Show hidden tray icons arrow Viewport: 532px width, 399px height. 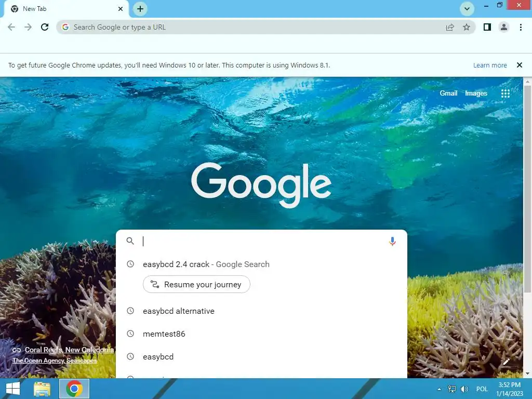(440, 389)
